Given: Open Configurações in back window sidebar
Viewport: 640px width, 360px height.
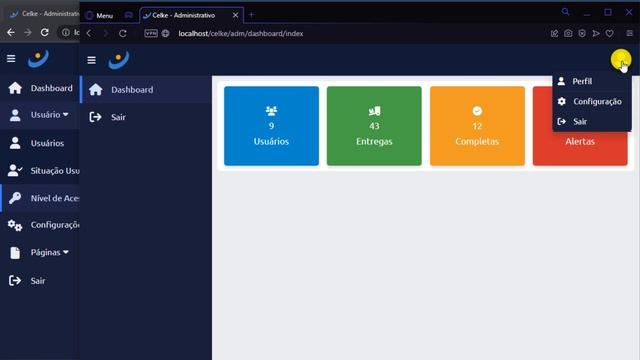Looking at the screenshot, I should pyautogui.click(x=40, y=225).
